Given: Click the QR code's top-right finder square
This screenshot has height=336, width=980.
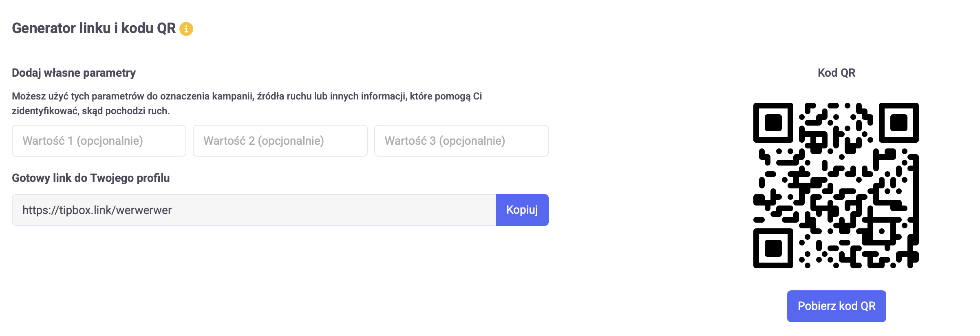Looking at the screenshot, I should 898,123.
